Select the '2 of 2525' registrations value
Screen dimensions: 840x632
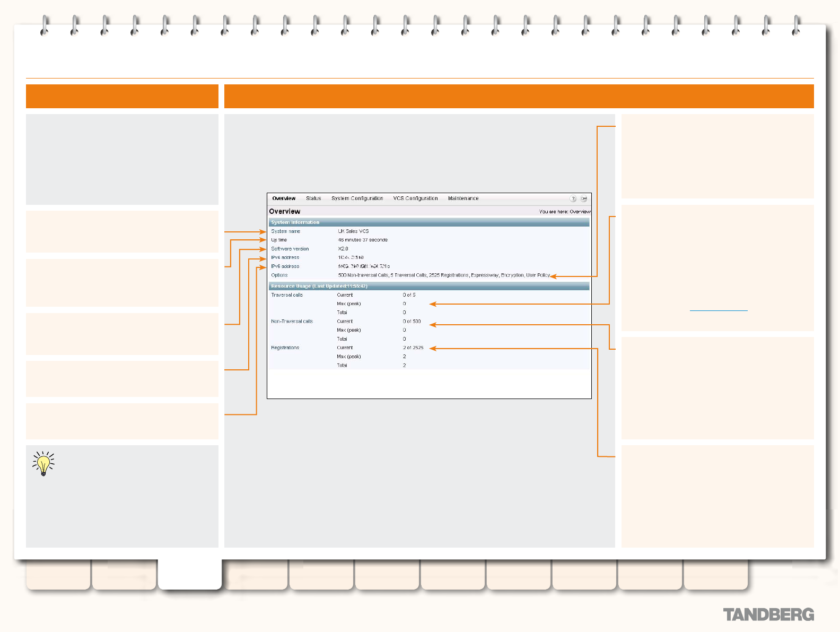tap(413, 348)
